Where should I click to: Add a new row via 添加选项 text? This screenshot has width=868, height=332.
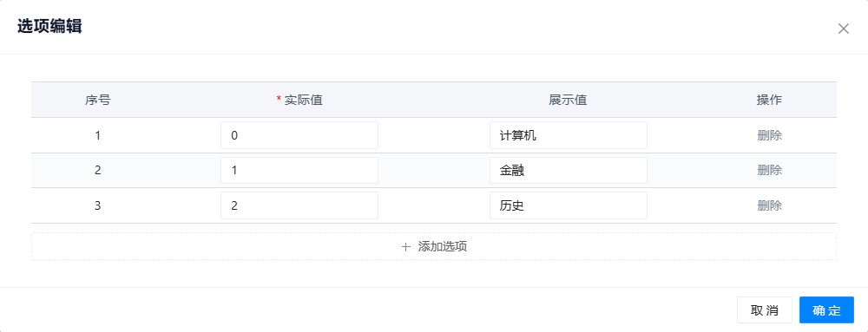[443, 246]
